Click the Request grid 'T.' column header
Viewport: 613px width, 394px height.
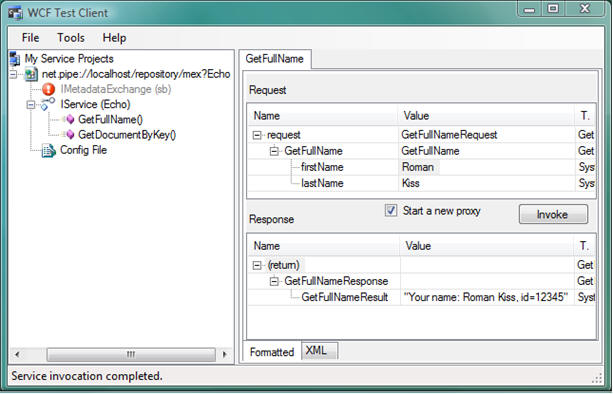click(585, 116)
